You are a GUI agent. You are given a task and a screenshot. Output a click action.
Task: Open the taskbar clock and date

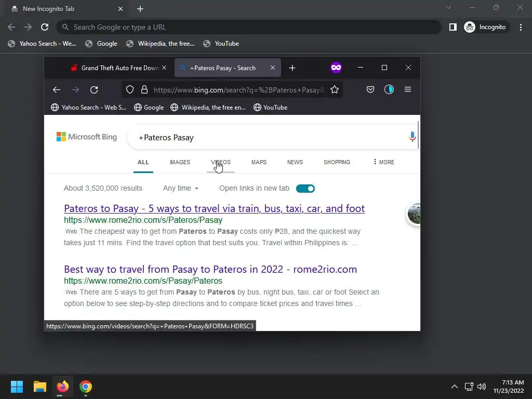click(509, 387)
